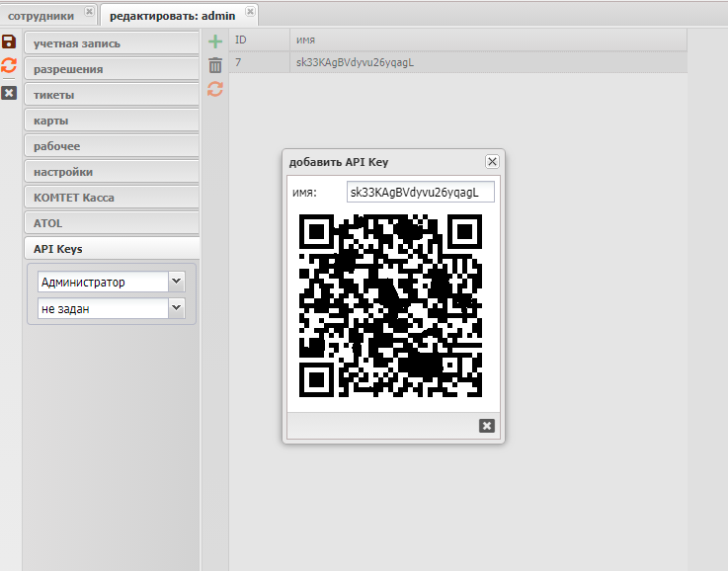728x571 pixels.
Task: Open the разрешения section
Action: [x=111, y=69]
